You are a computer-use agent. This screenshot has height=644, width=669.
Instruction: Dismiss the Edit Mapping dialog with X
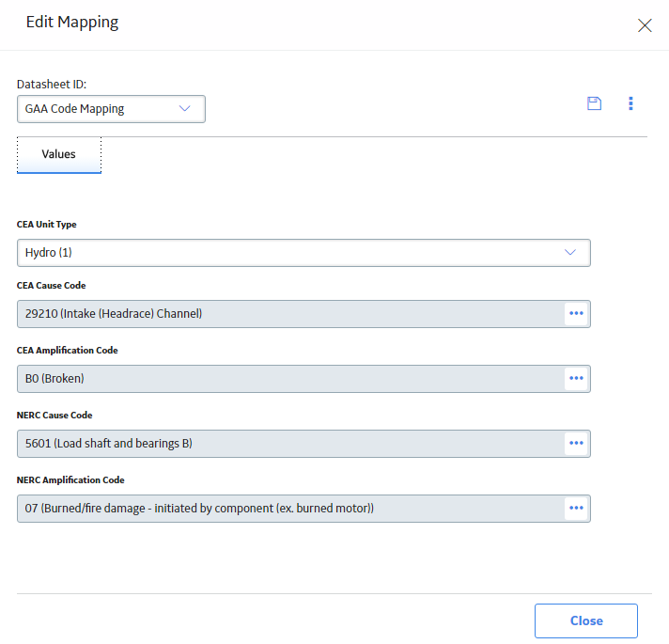(645, 25)
